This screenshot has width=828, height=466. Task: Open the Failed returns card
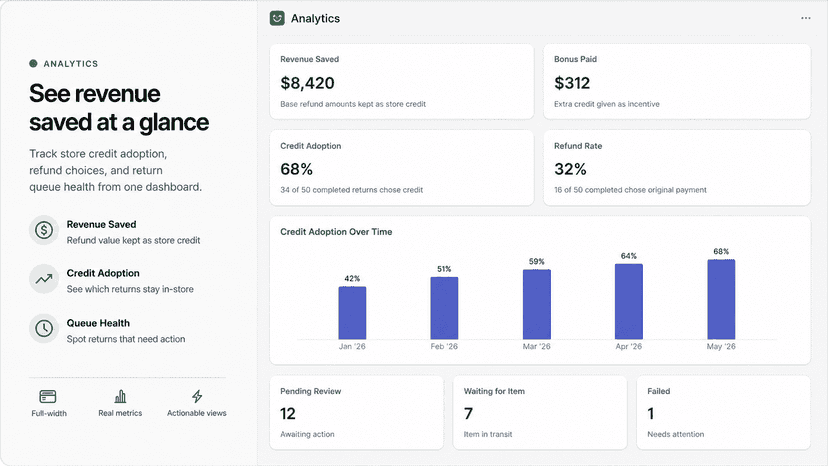pyautogui.click(x=723, y=413)
